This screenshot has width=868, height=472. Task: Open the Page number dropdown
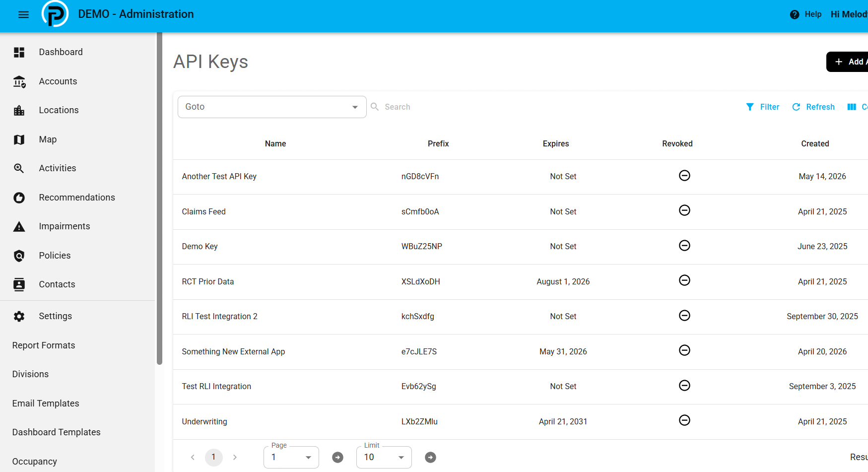[x=291, y=457]
